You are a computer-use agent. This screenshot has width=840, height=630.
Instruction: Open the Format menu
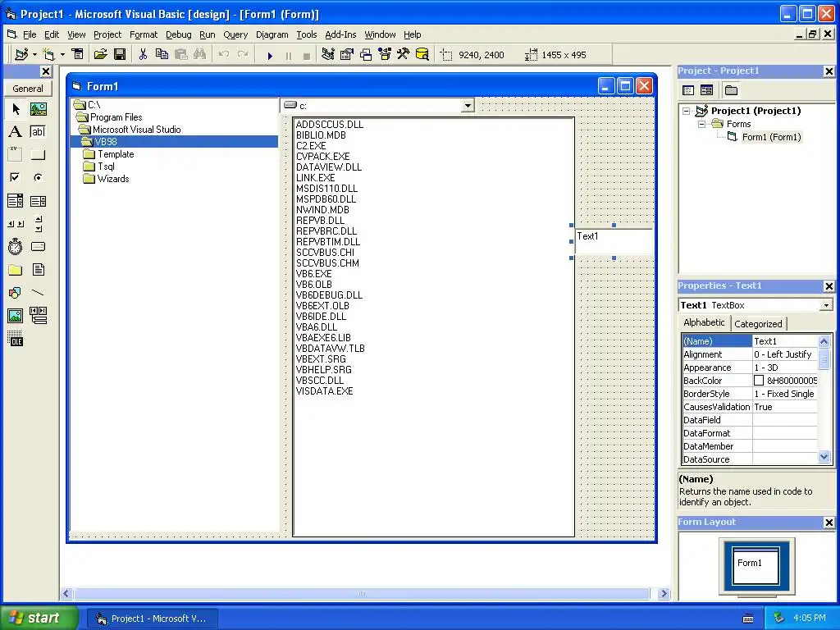click(x=144, y=34)
